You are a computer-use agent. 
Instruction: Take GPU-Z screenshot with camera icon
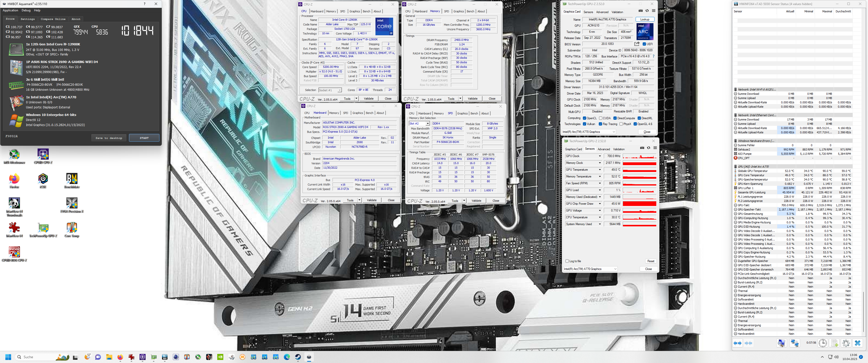click(641, 11)
